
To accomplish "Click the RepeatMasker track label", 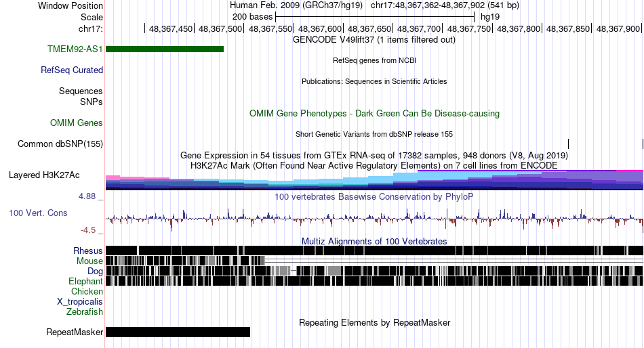I will 75,332.
